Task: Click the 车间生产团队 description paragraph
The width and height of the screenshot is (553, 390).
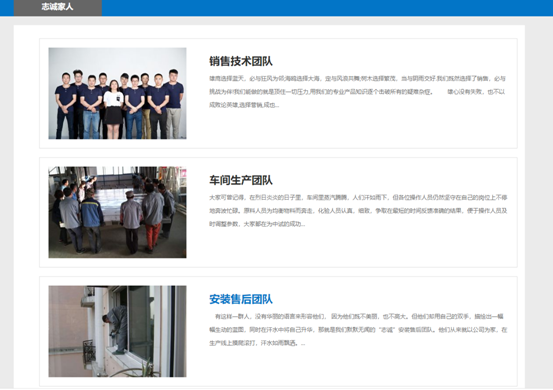Action: coord(358,211)
